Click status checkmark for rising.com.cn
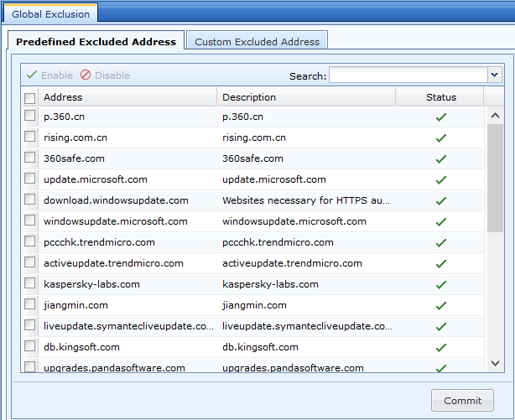This screenshot has height=420, width=515. point(441,138)
